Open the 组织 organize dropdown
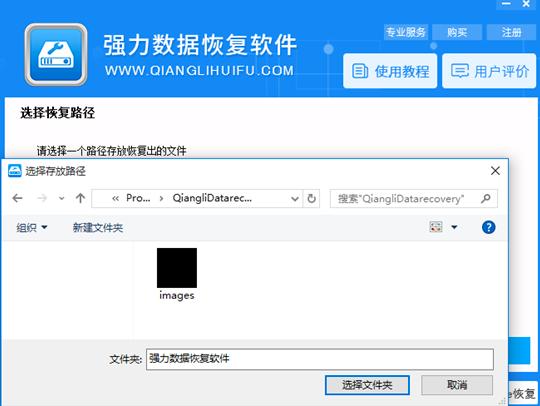540x406 pixels. click(x=32, y=227)
